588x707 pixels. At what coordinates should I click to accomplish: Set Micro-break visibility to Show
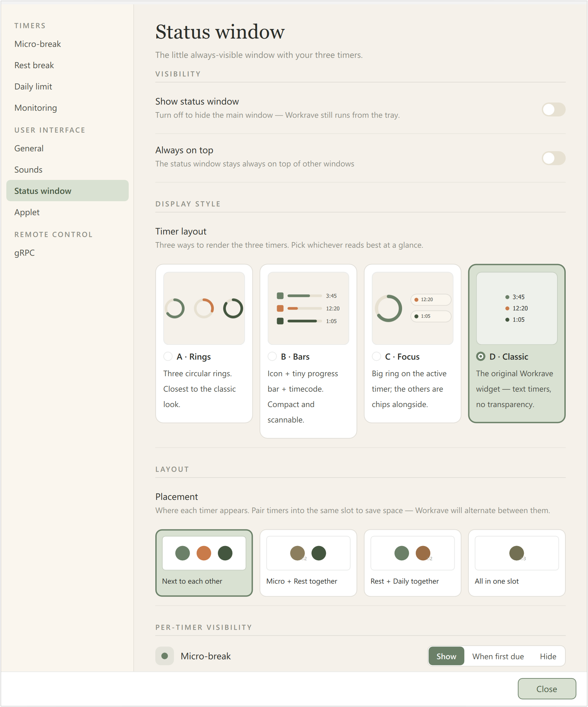tap(446, 656)
